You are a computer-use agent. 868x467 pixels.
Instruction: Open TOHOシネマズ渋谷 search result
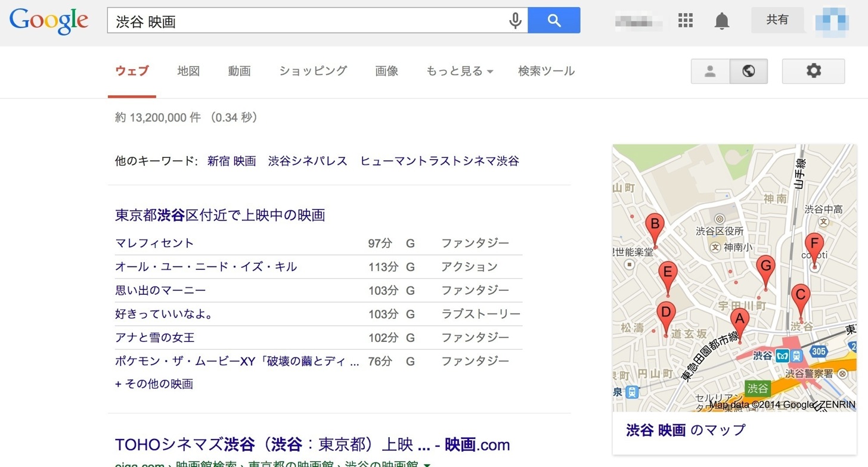click(x=312, y=444)
